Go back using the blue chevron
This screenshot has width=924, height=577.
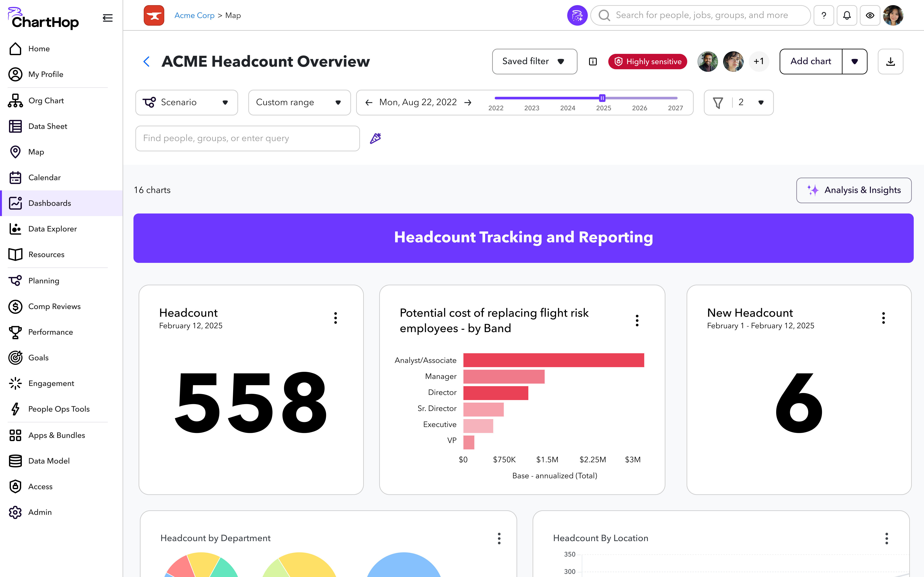pos(146,62)
